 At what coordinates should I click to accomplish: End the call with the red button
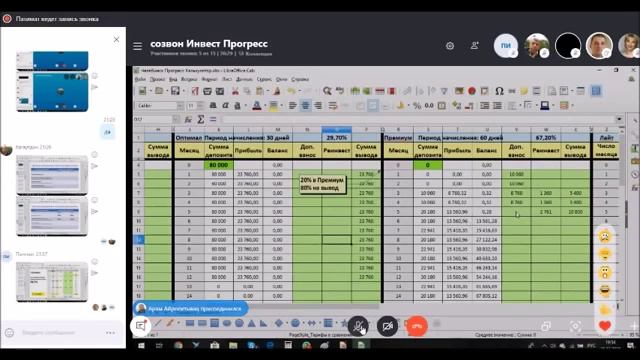pyautogui.click(x=417, y=326)
